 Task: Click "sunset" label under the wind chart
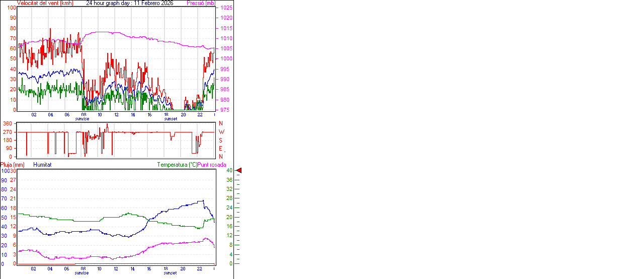(x=170, y=119)
